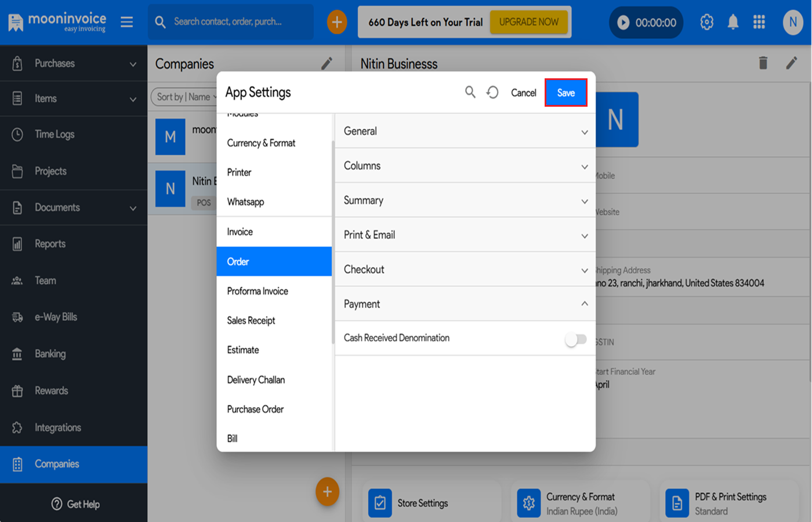The height and width of the screenshot is (522, 812).
Task: Collapse the Payment section
Action: [465, 304]
